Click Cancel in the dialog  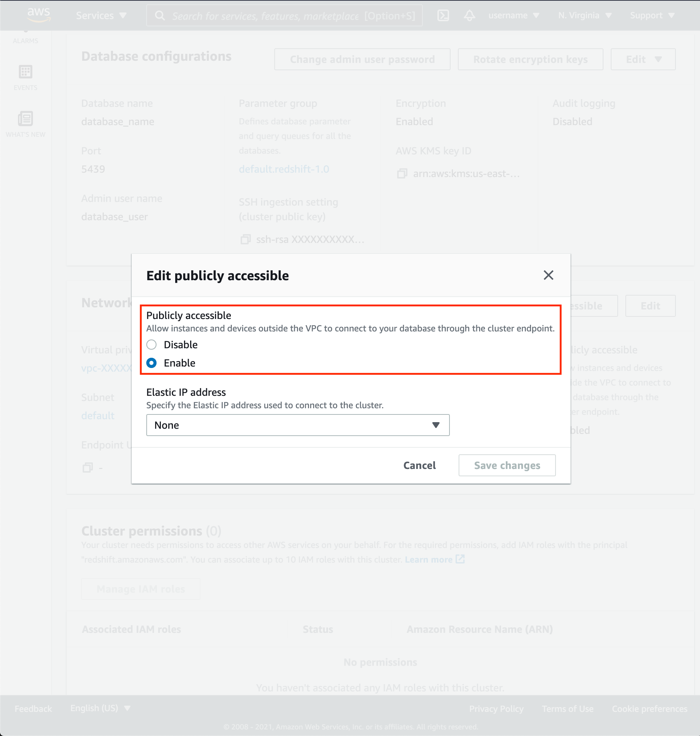tap(419, 465)
